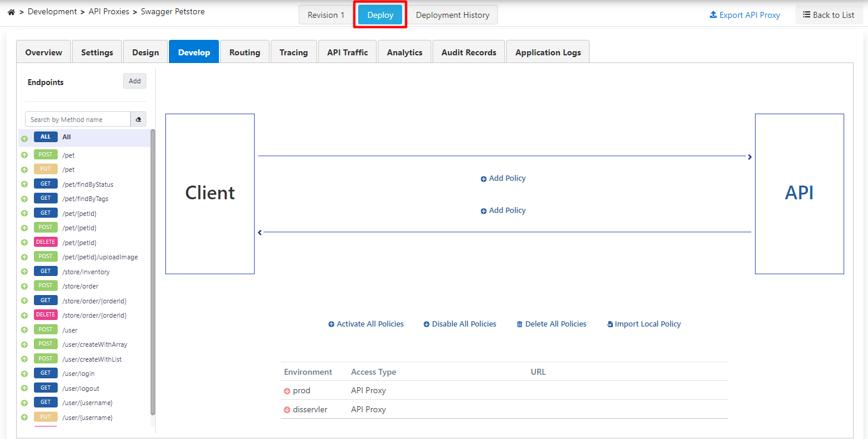Click the home icon in breadcrumb

(x=11, y=12)
